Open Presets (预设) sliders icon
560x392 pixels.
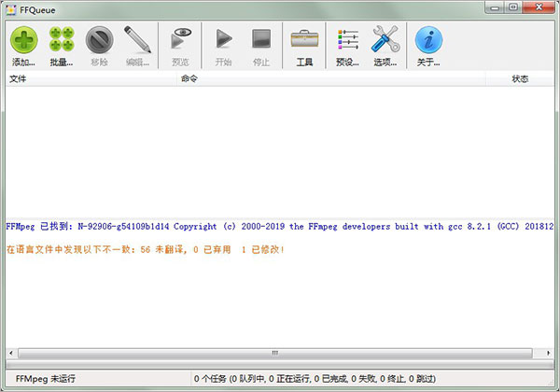(348, 39)
